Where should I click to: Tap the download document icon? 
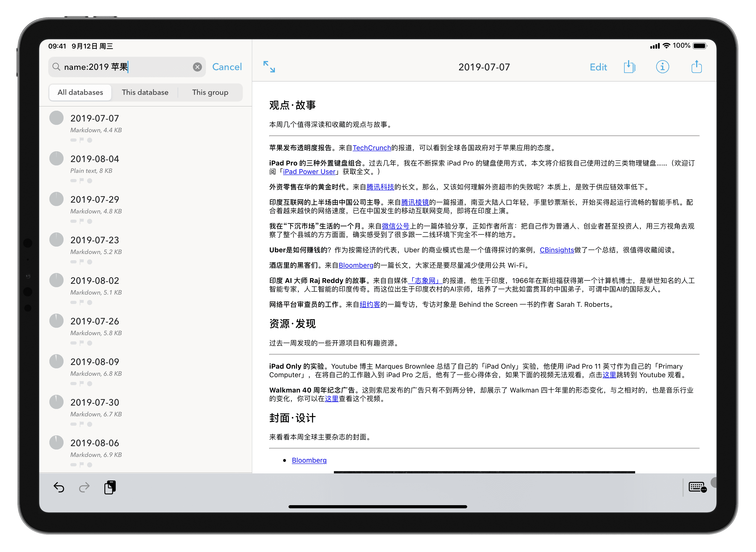pos(629,66)
